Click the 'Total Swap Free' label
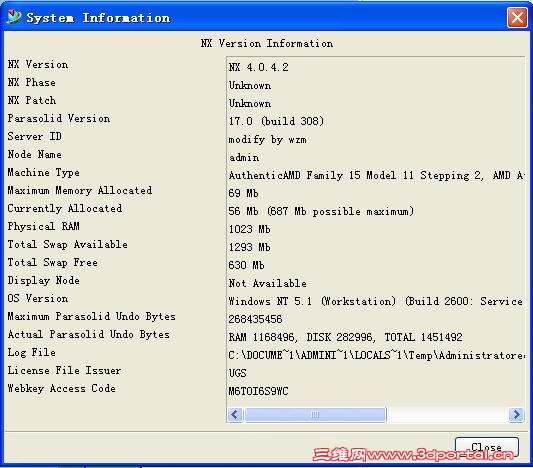Screen dimensions: 533x468 [x=53, y=262]
